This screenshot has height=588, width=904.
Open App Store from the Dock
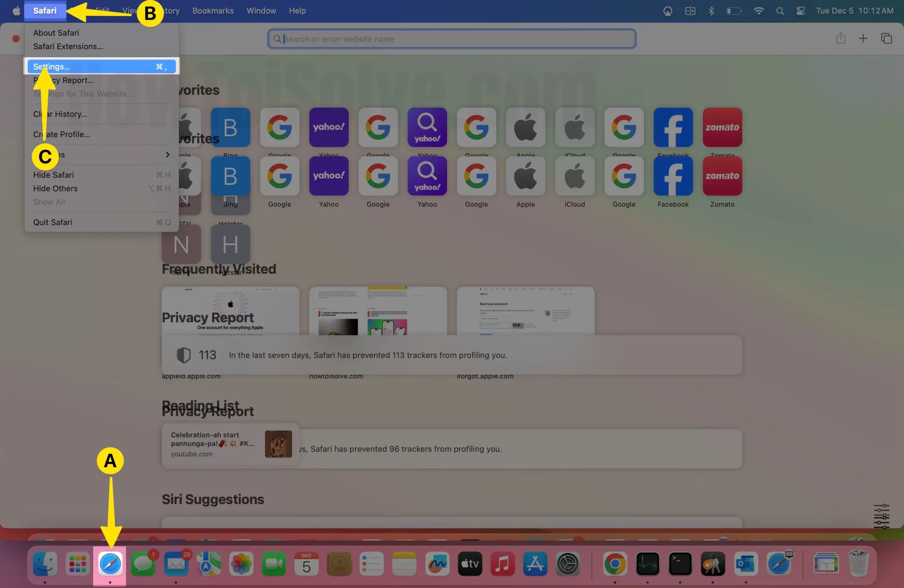[x=535, y=564]
